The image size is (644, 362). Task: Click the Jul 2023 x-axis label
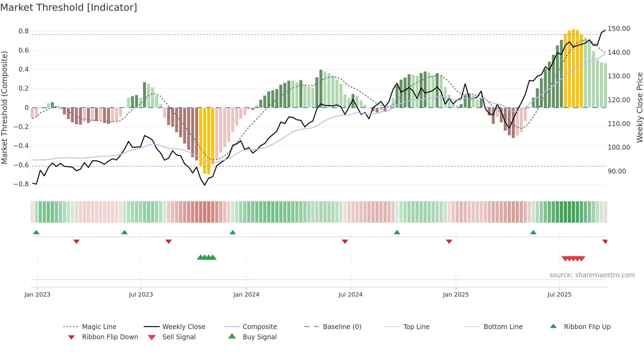pos(141,295)
